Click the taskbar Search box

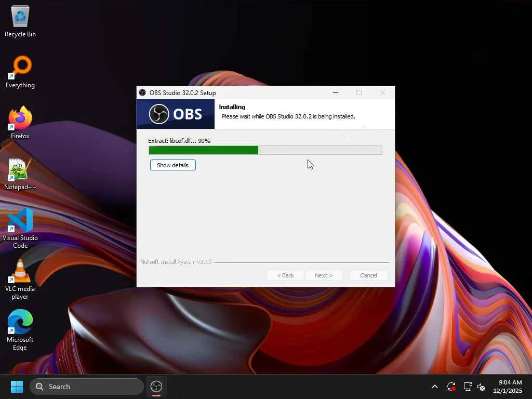(87, 387)
